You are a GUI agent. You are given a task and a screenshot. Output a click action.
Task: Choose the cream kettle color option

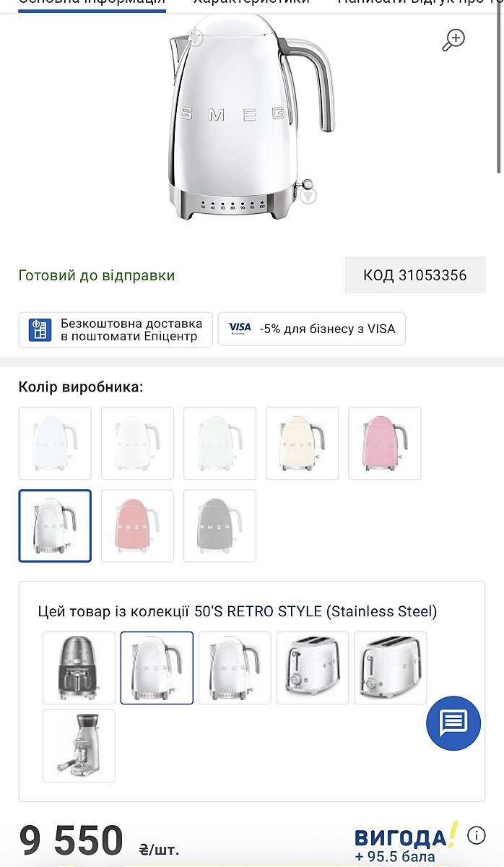[x=303, y=444]
